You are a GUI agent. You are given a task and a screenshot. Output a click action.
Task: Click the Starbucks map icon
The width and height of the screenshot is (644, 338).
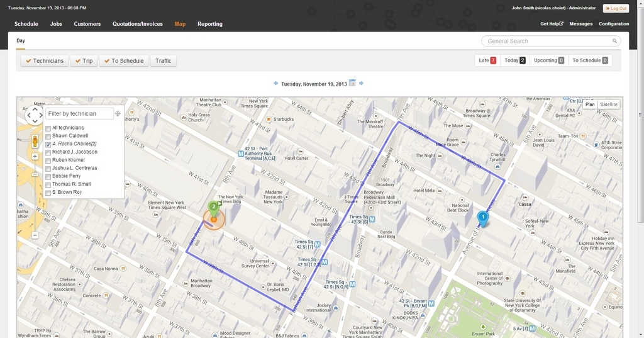tap(269, 119)
